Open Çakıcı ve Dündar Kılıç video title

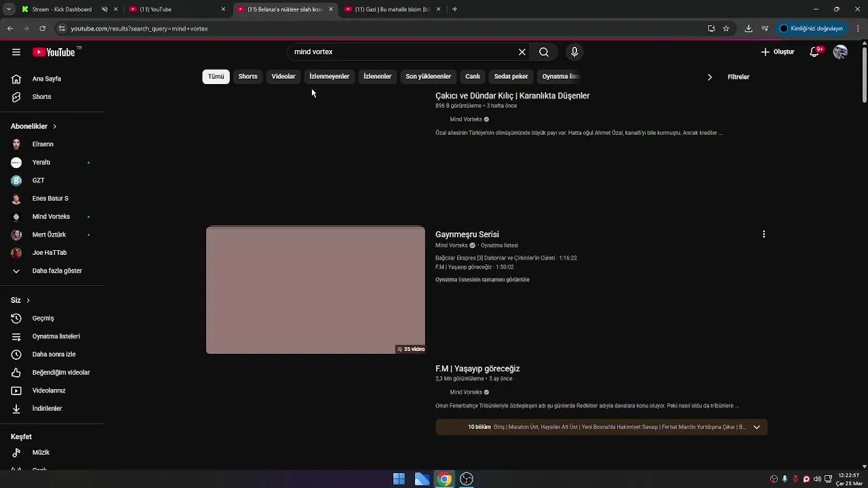[x=513, y=96]
